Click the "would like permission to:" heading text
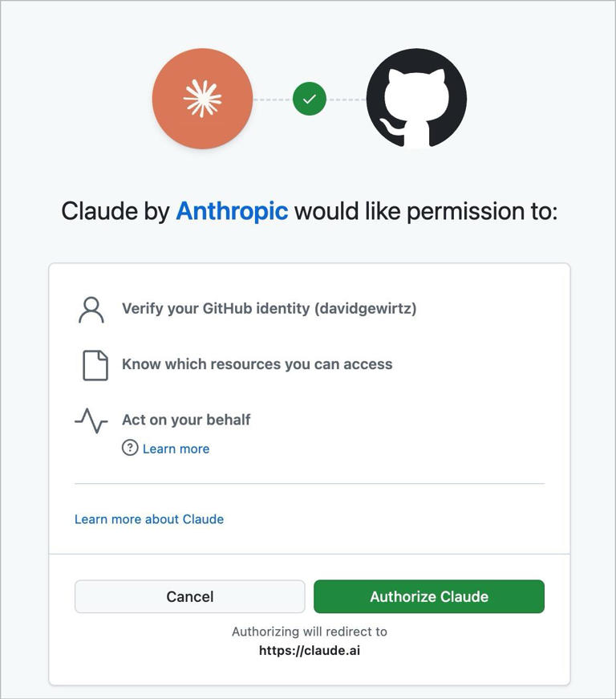The height and width of the screenshot is (699, 616). tap(425, 211)
